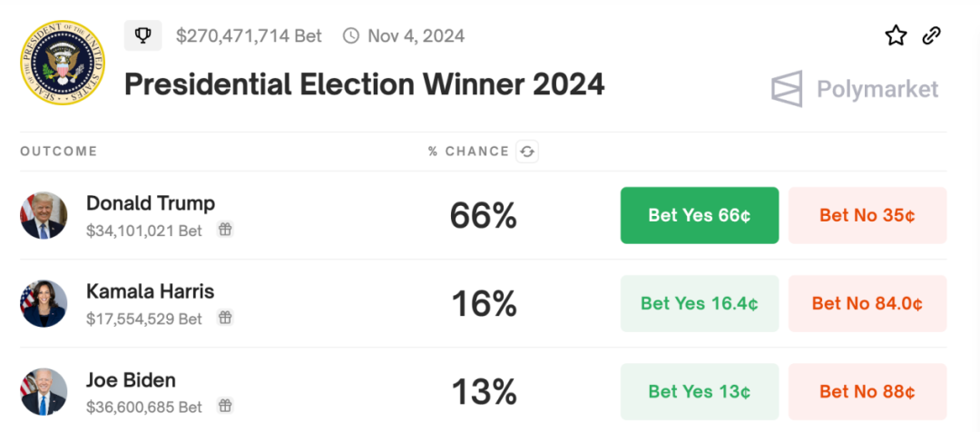Image resolution: width=980 pixels, height=432 pixels.
Task: Select Bet Yes 16.4¢ for Kamala Harris
Action: pos(699,303)
